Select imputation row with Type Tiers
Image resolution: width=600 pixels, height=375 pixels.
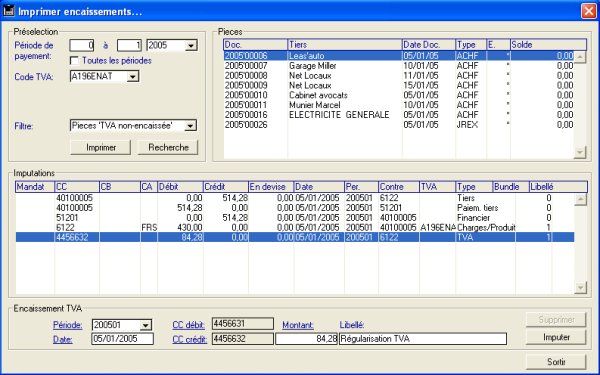coord(295,198)
